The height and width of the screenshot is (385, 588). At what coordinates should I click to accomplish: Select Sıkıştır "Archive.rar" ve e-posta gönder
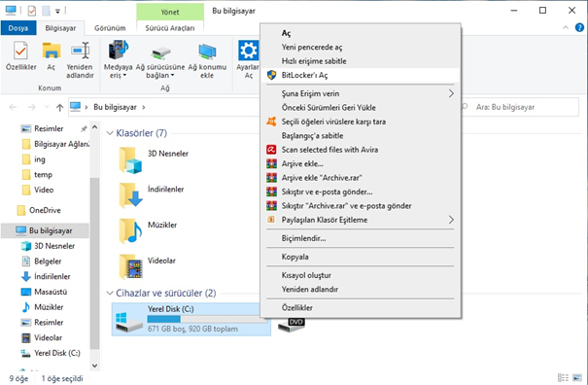[361, 206]
